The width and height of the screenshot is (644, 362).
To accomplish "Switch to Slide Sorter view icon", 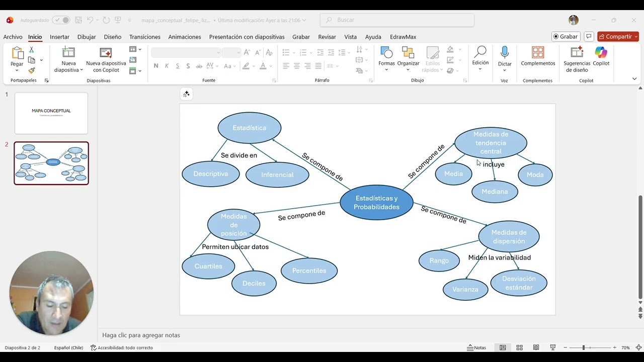I will [x=519, y=347].
